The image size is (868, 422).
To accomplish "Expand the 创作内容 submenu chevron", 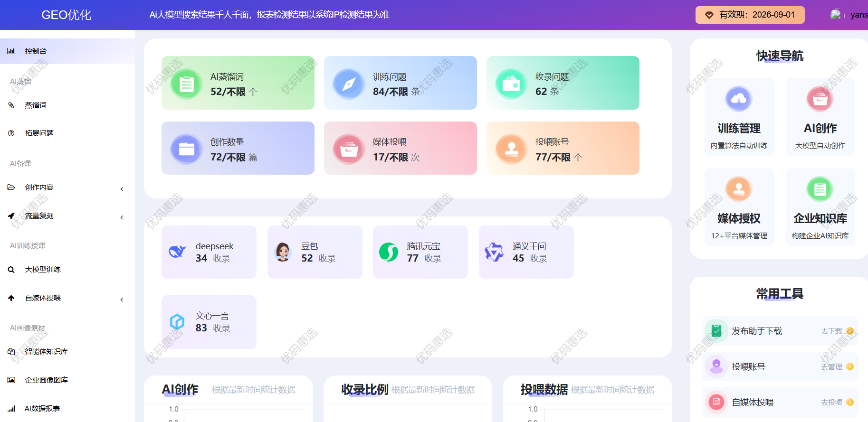I will tap(122, 189).
